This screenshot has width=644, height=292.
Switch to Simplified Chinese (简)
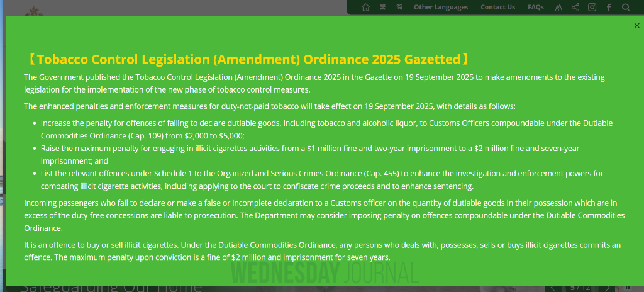tap(399, 8)
